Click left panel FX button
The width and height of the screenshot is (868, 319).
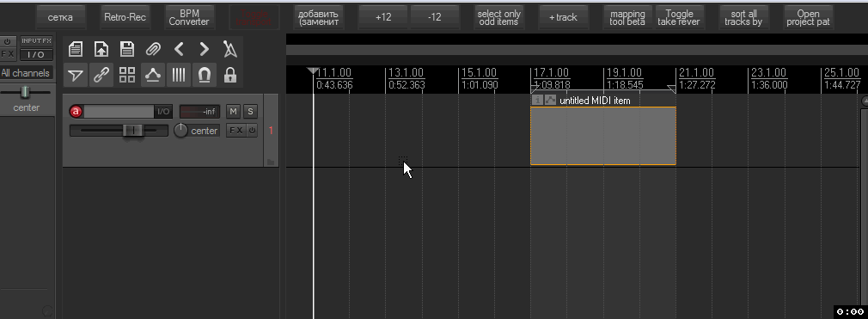pyautogui.click(x=8, y=54)
